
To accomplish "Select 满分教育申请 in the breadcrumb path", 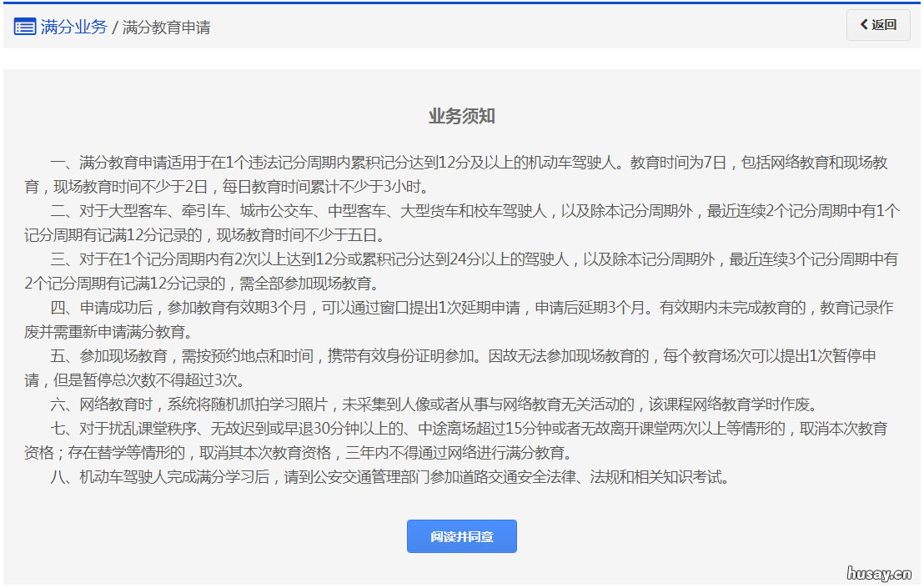I will pyautogui.click(x=167, y=27).
